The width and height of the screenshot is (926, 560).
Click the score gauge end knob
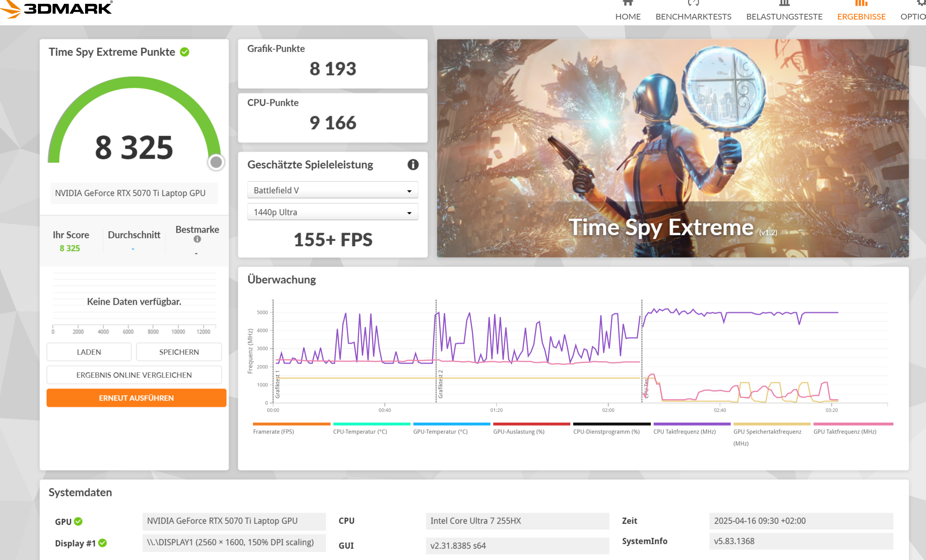[x=216, y=162]
